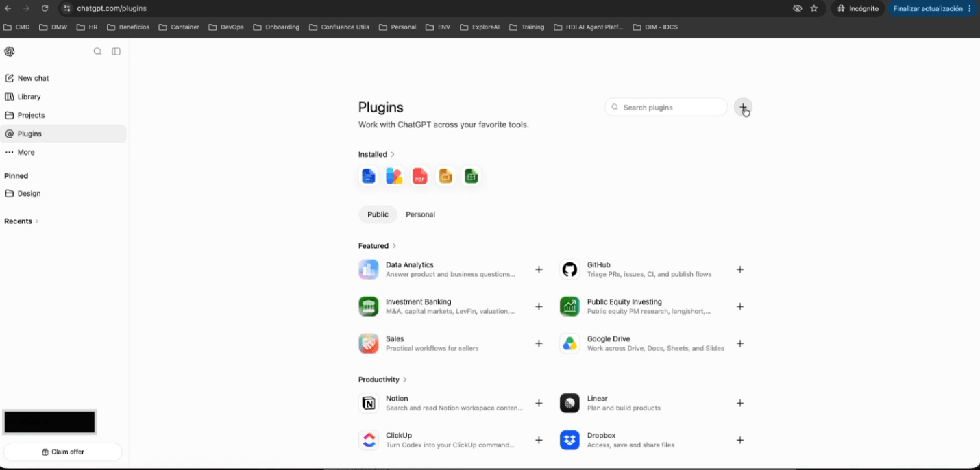
Task: Add the Linear plugin
Action: click(x=740, y=403)
